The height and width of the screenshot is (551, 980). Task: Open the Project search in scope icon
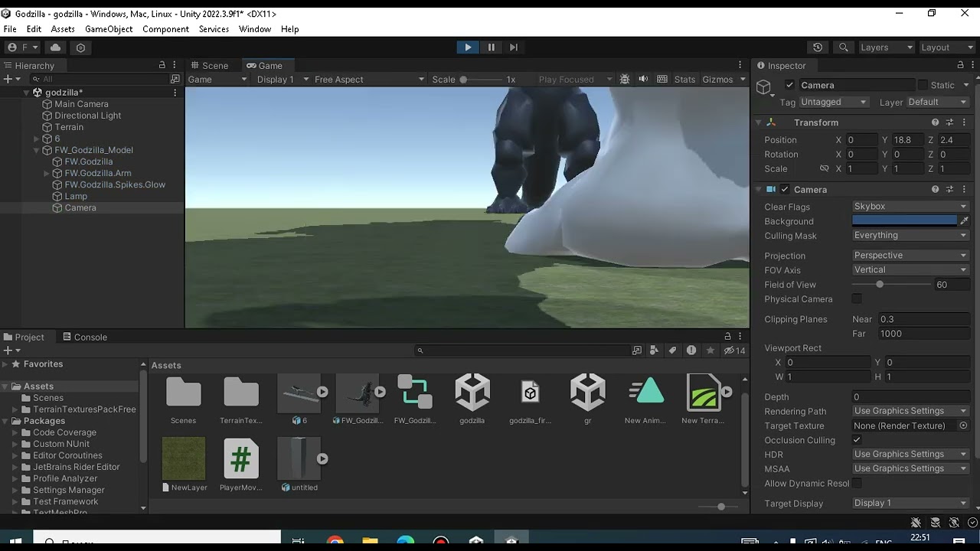636,350
